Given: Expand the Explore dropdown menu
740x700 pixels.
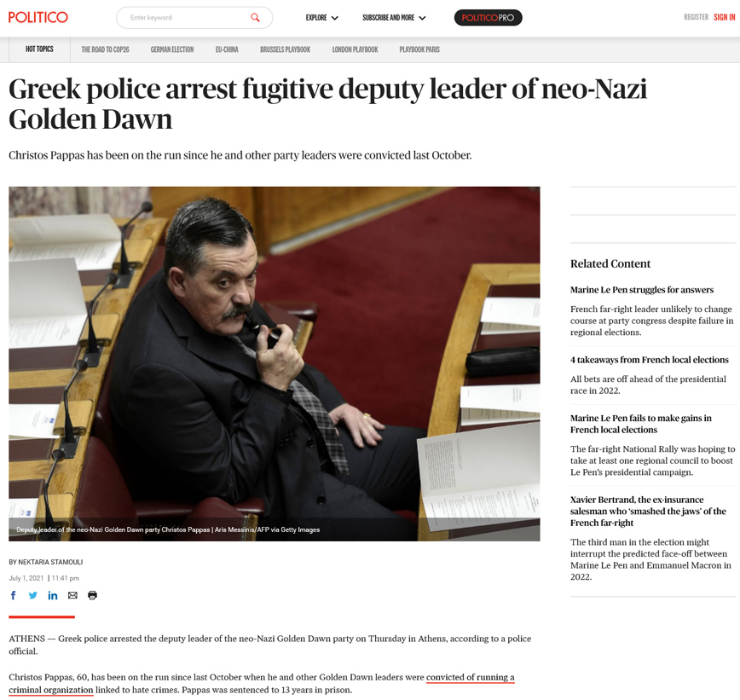Looking at the screenshot, I should pyautogui.click(x=321, y=17).
